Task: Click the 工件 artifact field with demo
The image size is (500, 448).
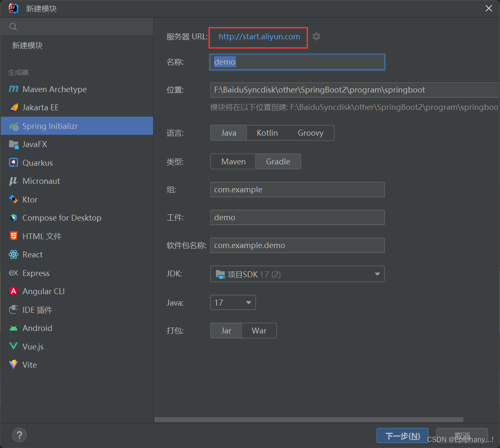Action: click(297, 217)
